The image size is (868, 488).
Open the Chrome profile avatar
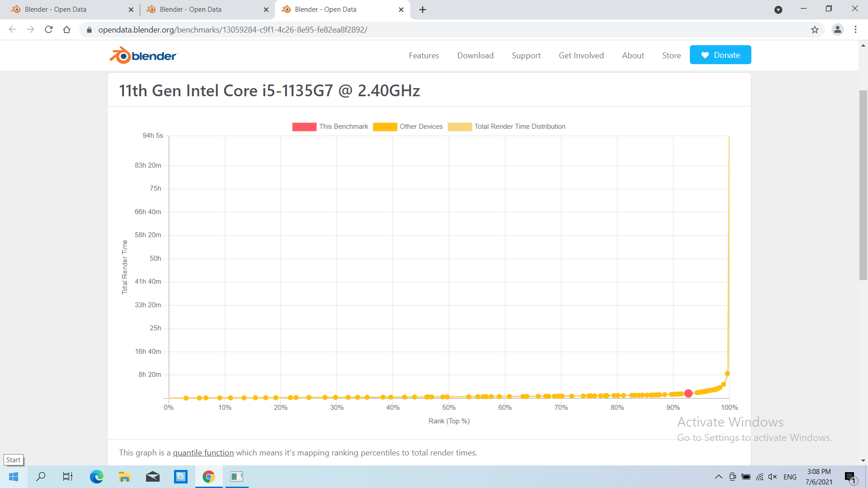(x=838, y=30)
